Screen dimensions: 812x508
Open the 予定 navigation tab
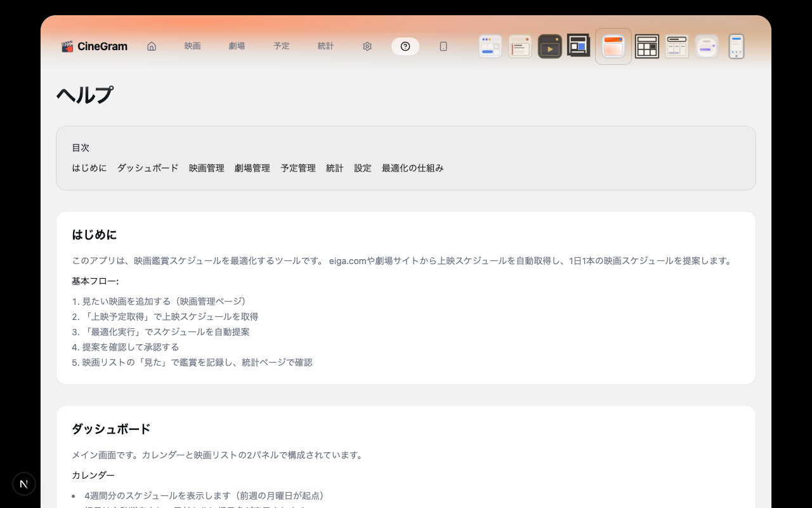coord(282,46)
